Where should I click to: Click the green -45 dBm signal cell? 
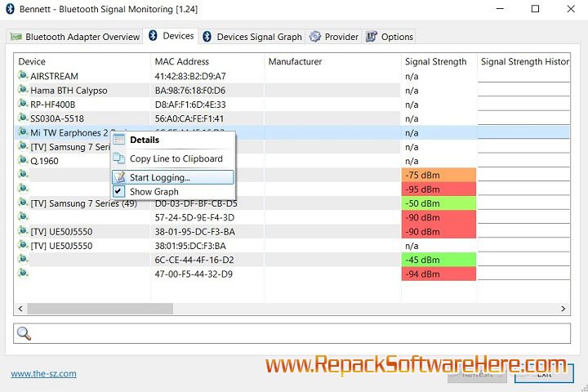coord(439,260)
